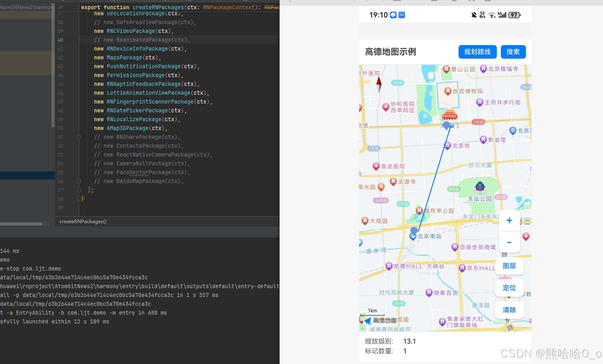Screen dimensions: 603x364
Task: Select the 北京坊 marker icon
Action: pyautogui.click(x=448, y=146)
